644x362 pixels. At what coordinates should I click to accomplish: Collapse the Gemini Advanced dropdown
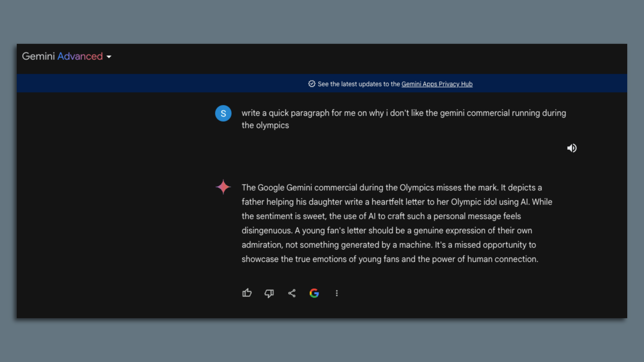(x=109, y=57)
